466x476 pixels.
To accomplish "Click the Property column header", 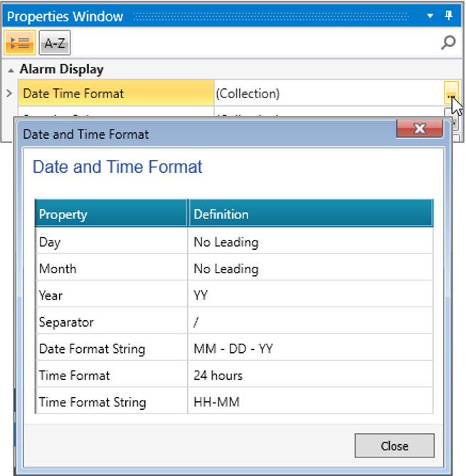I will coord(112,214).
